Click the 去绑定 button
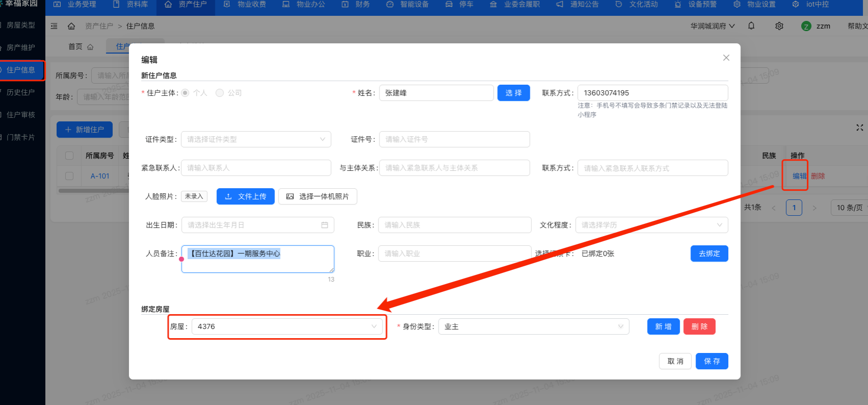868x405 pixels. click(x=709, y=254)
